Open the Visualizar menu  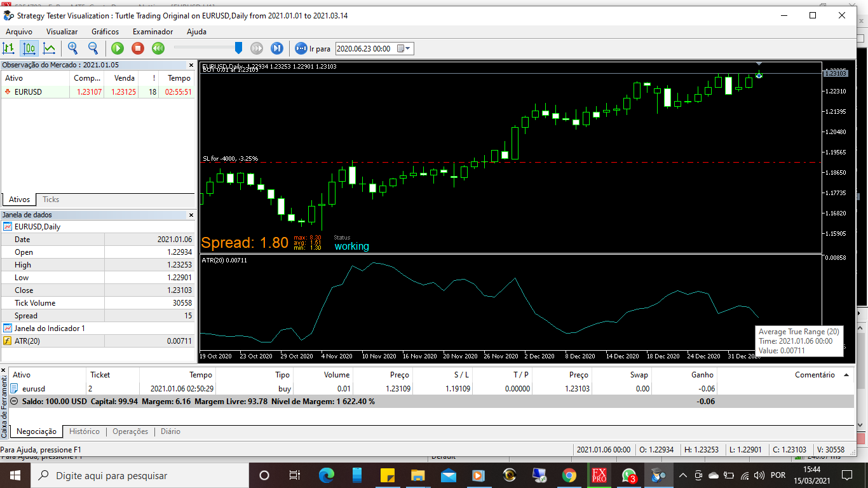pyautogui.click(x=62, y=31)
